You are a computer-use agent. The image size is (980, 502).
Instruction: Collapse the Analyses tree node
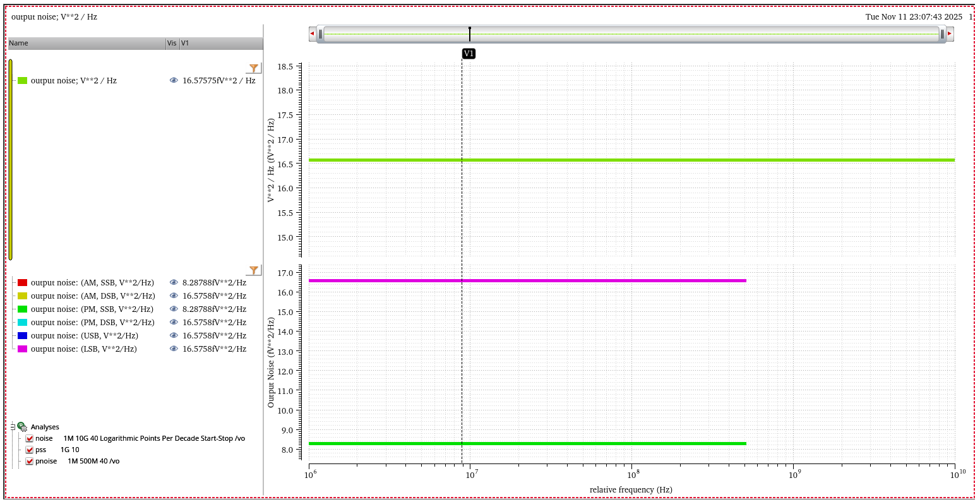click(x=13, y=427)
